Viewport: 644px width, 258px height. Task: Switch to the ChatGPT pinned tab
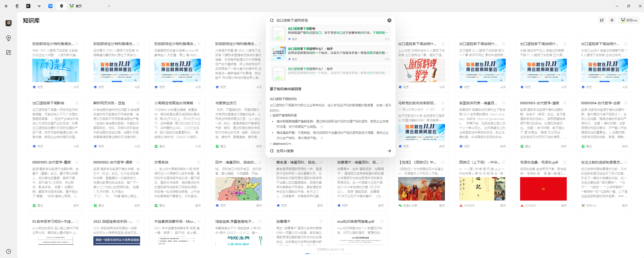(x=6, y=6)
